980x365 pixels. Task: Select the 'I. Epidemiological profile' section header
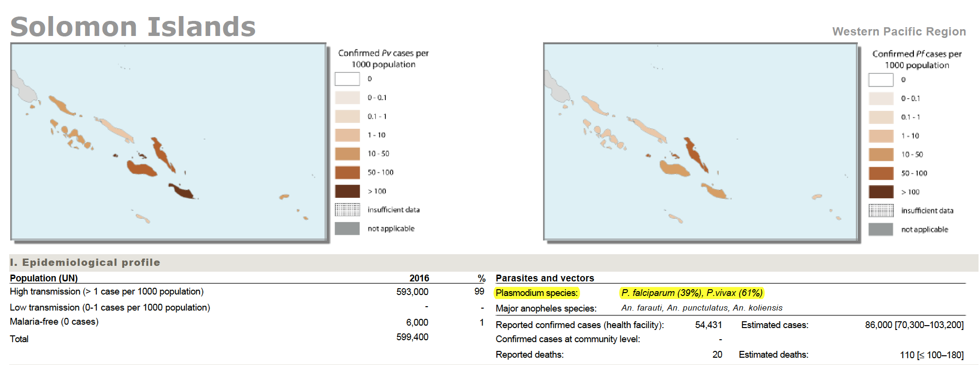[85, 262]
